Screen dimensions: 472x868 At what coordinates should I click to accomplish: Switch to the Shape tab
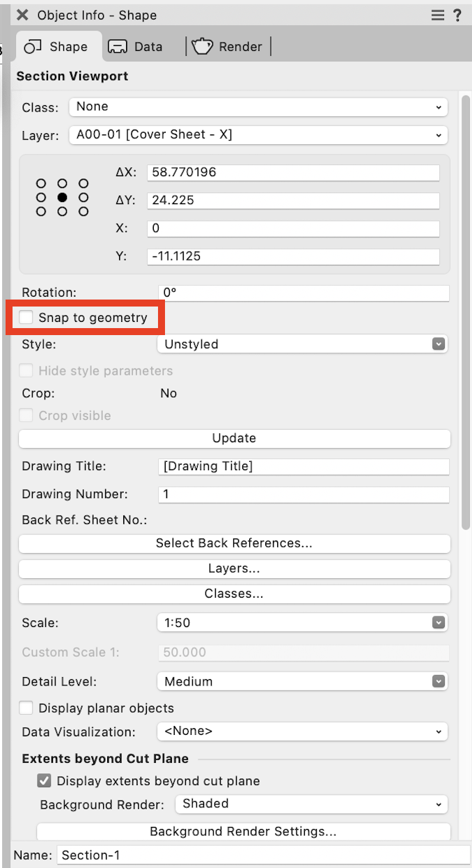[56, 47]
